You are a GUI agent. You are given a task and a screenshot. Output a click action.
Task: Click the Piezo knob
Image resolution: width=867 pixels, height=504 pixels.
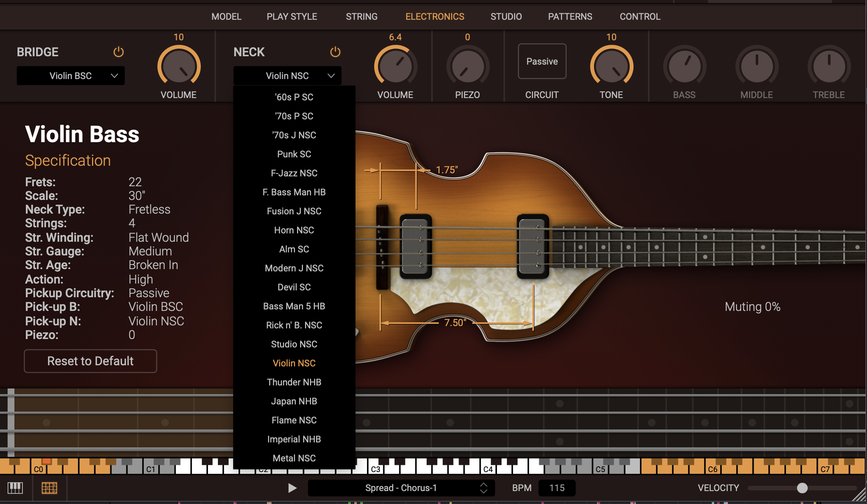point(467,67)
